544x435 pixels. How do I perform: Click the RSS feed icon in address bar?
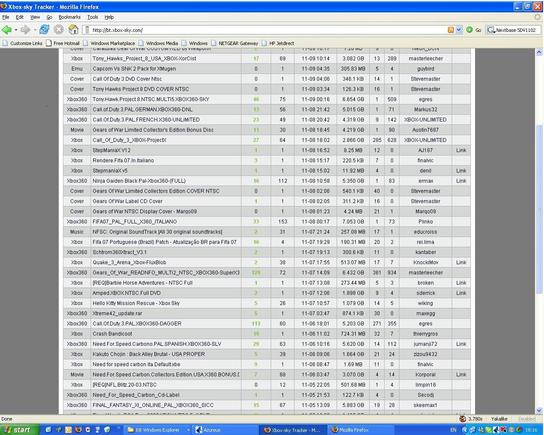pos(451,30)
